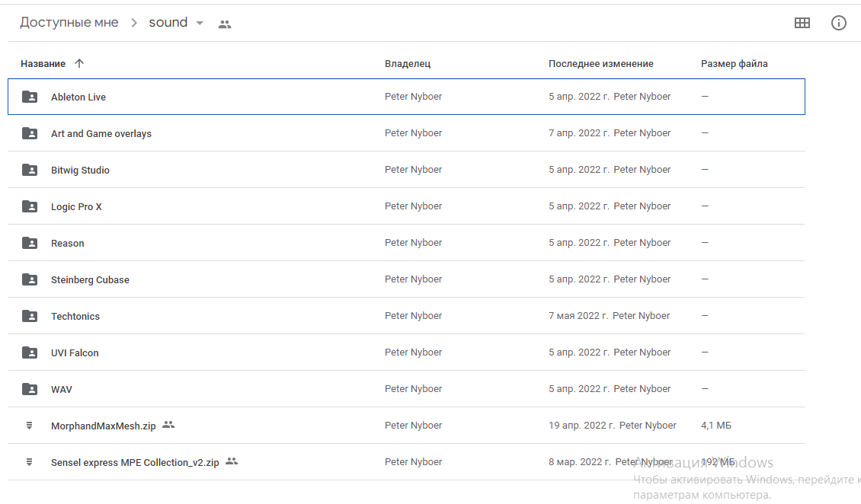Click Peter Nyboer owner in the Bitwig Studio row

tap(413, 170)
